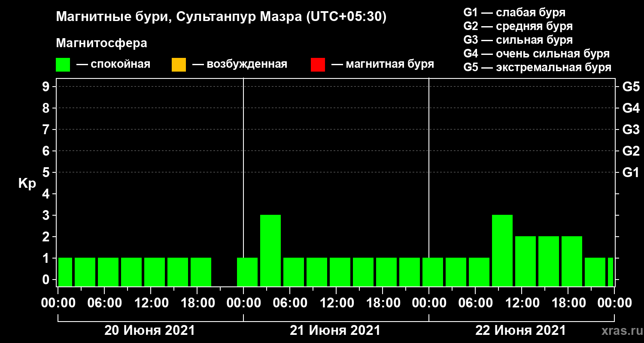Click the '21 Июня 2021' date label
Screen dimensions: 644x343
coord(335,331)
